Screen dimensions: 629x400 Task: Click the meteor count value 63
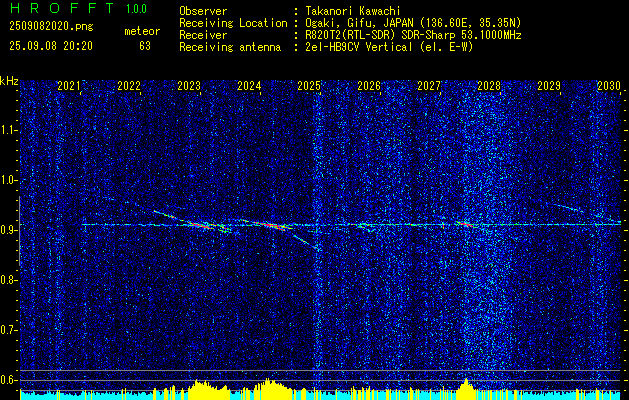(x=145, y=46)
